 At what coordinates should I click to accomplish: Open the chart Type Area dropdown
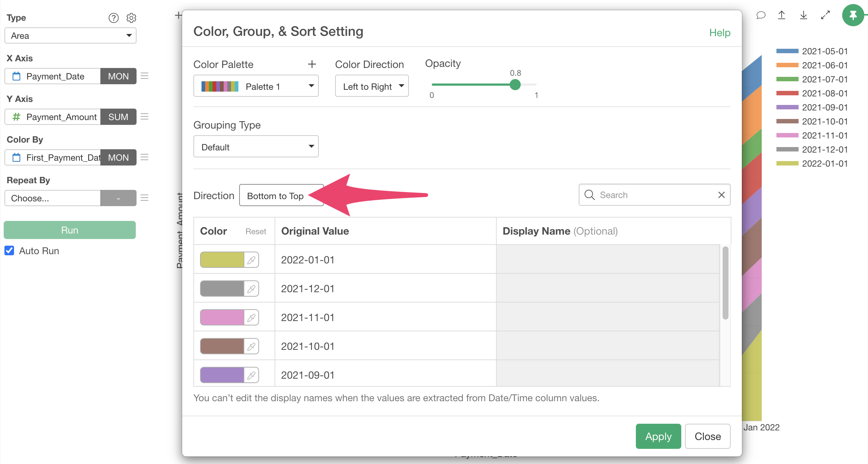(70, 36)
